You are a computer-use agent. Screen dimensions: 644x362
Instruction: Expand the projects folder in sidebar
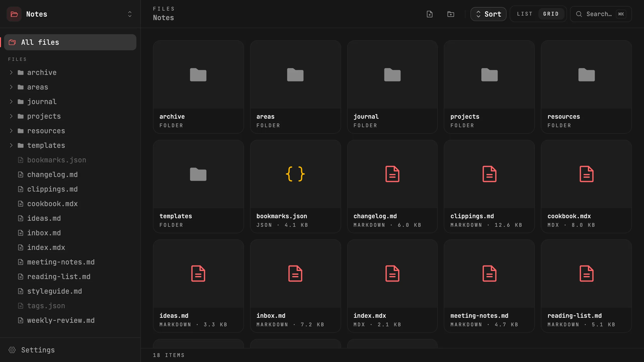(x=11, y=116)
